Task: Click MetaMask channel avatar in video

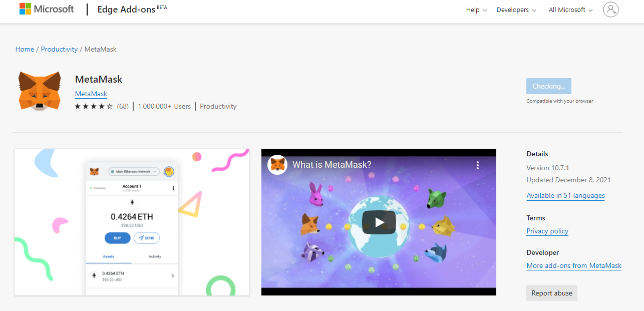Action: 277,165
